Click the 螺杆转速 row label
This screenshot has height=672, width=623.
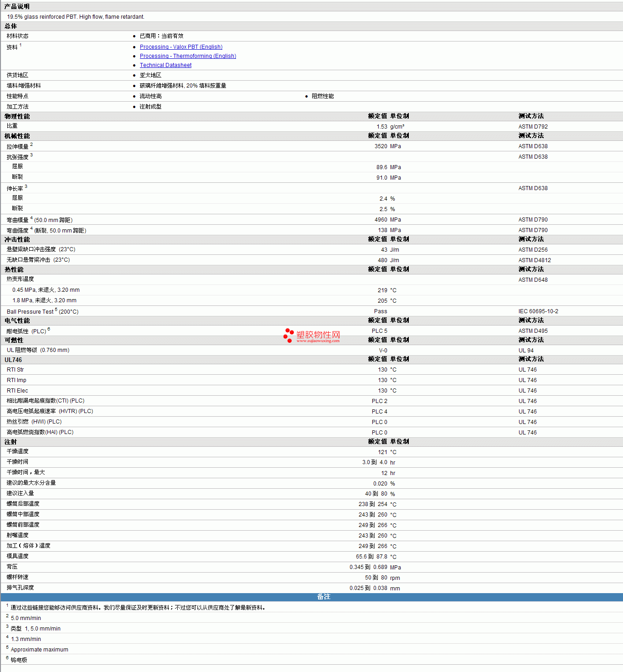(17, 577)
